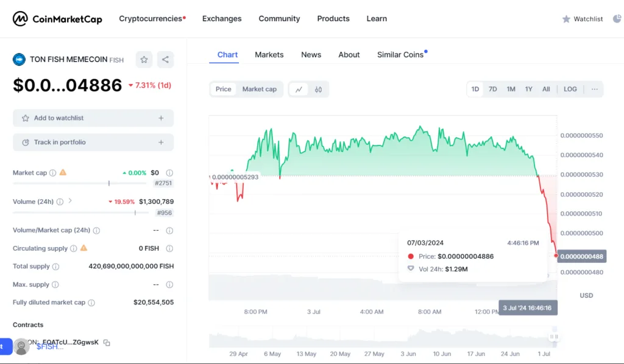Copy the TON contract address
This screenshot has height=364, width=624.
coord(107,343)
